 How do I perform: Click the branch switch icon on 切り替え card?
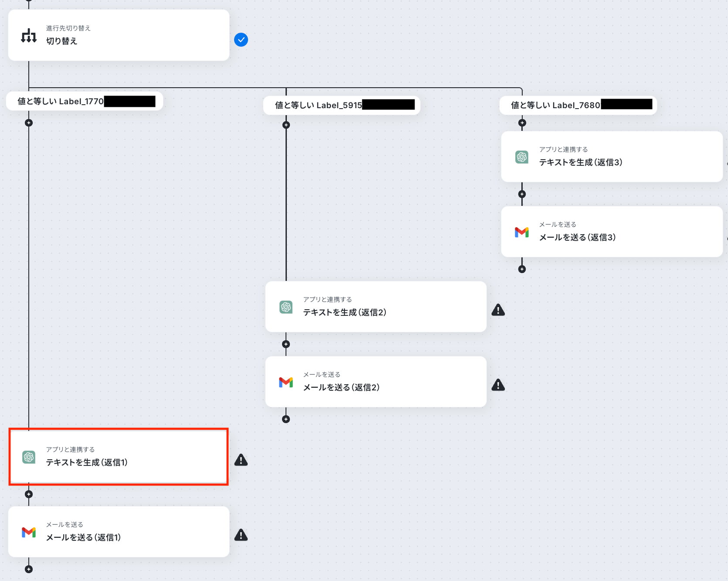pyautogui.click(x=29, y=35)
